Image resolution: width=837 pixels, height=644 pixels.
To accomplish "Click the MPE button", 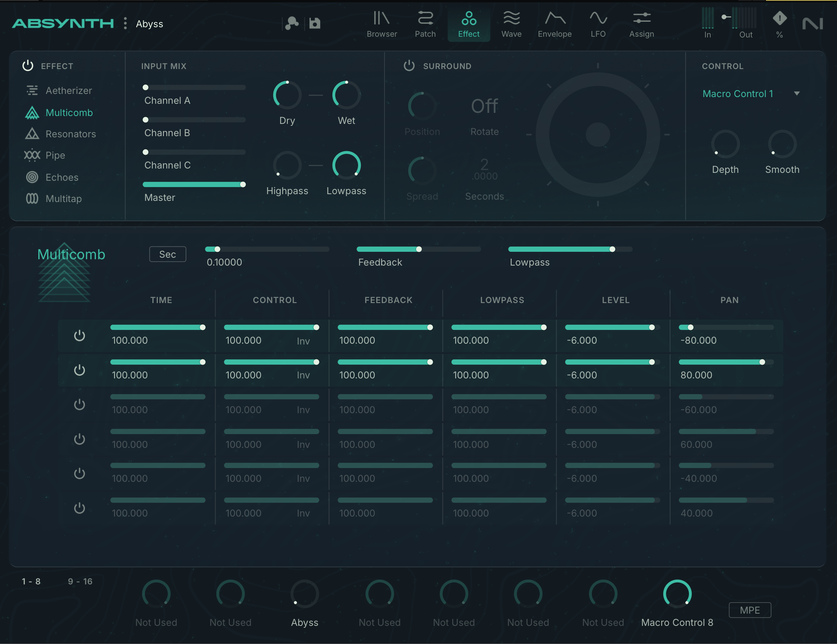I will tap(749, 610).
